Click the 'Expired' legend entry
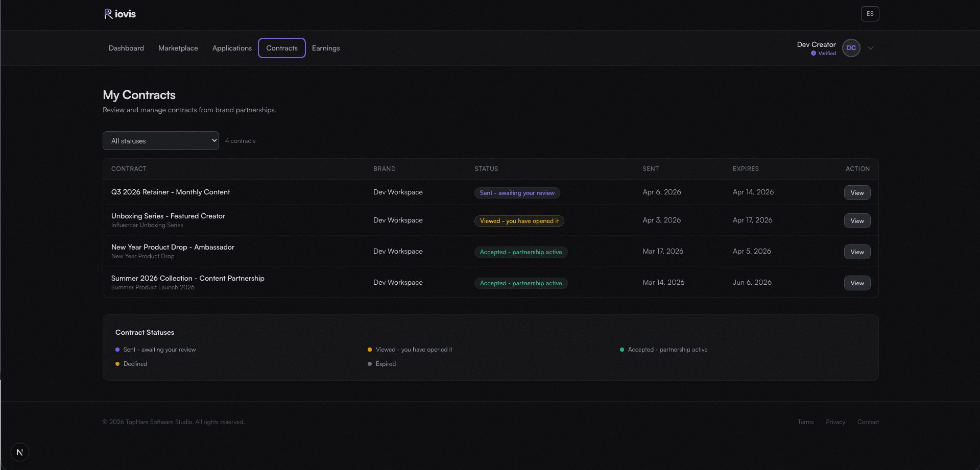Viewport: 980px width, 470px height. point(381,364)
